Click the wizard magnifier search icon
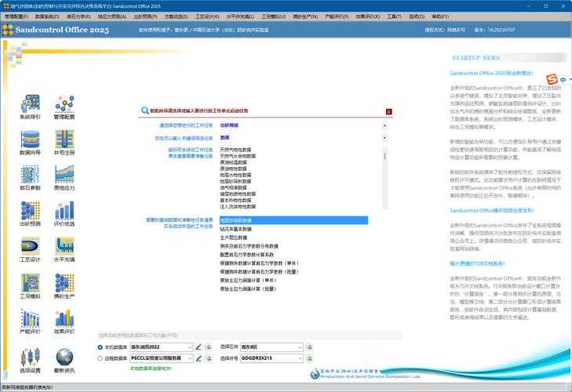 tap(145, 111)
